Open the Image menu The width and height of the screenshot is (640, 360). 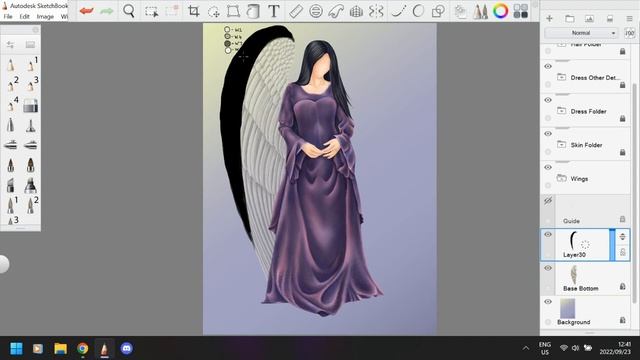pos(45,17)
